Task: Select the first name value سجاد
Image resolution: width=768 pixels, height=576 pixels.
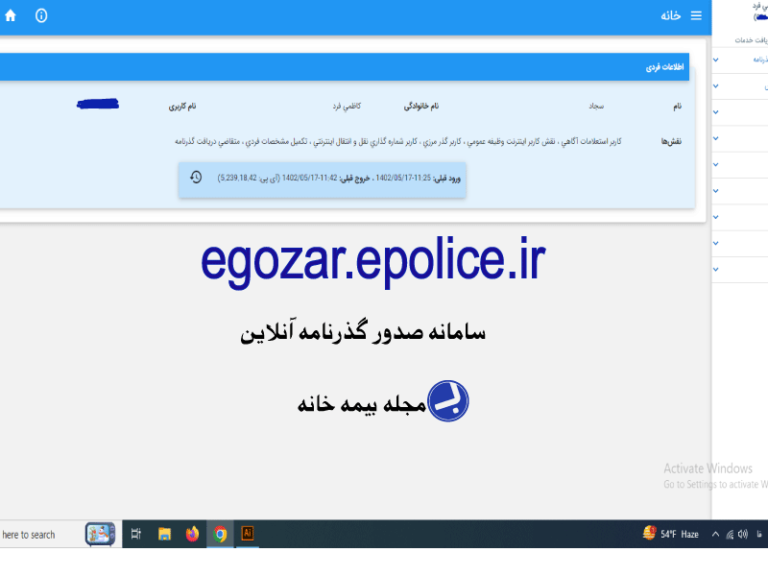Action: point(596,106)
